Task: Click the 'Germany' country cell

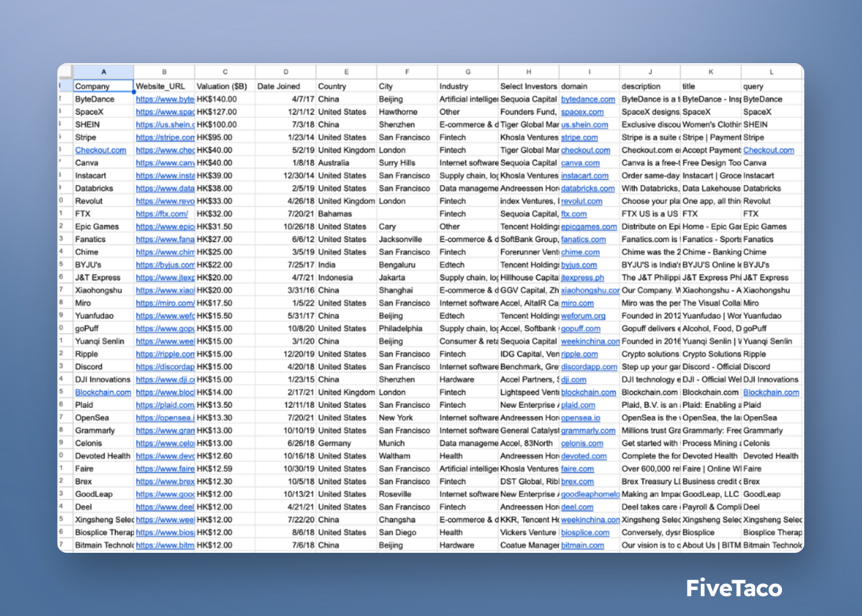Action: [x=346, y=443]
